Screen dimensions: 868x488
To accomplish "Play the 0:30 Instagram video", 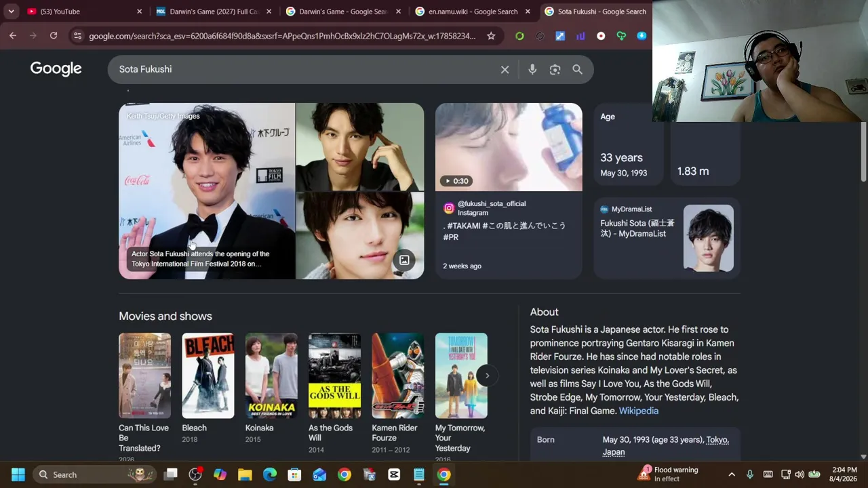I will (509, 147).
